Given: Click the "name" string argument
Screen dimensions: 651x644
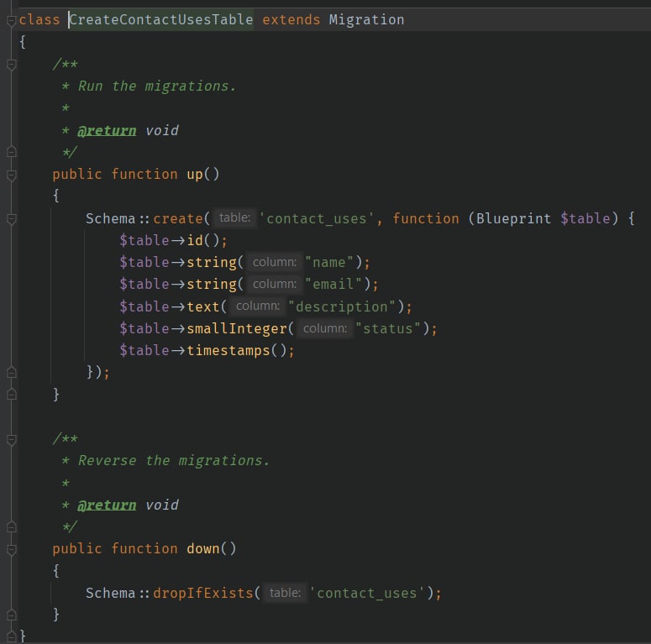Looking at the screenshot, I should point(328,263).
